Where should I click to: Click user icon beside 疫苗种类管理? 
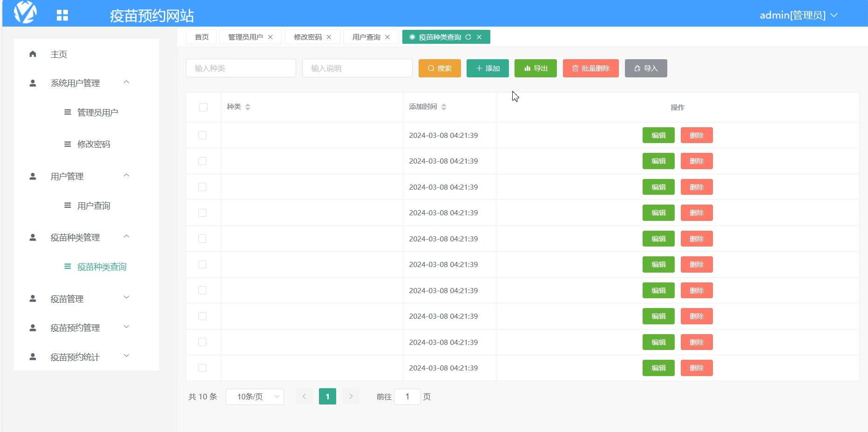point(33,238)
